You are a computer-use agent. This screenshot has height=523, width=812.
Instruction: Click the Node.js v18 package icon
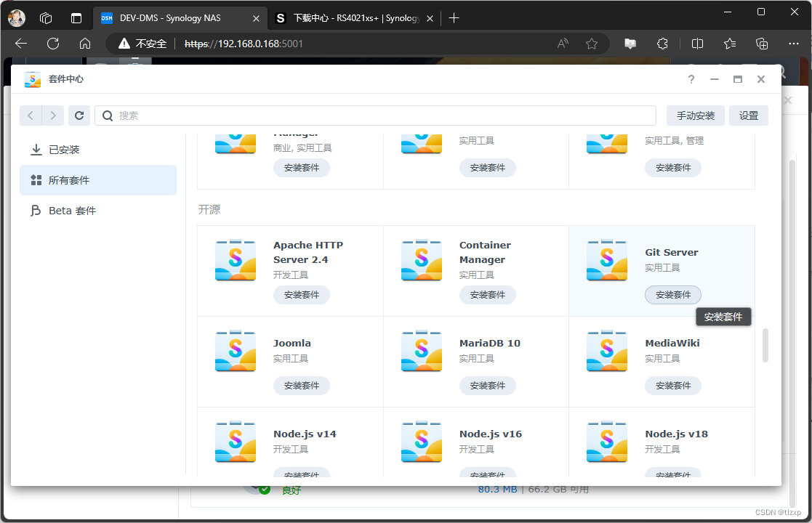(606, 441)
